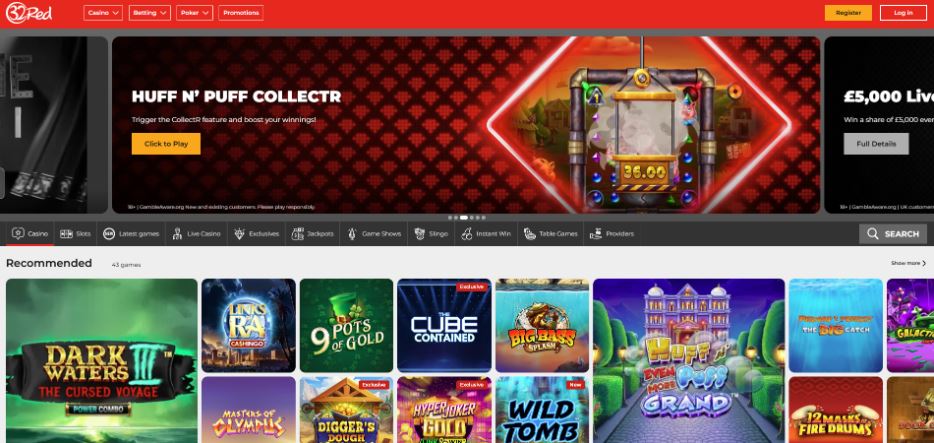
Task: Open the Hyper Joker Gold game
Action: click(x=444, y=410)
